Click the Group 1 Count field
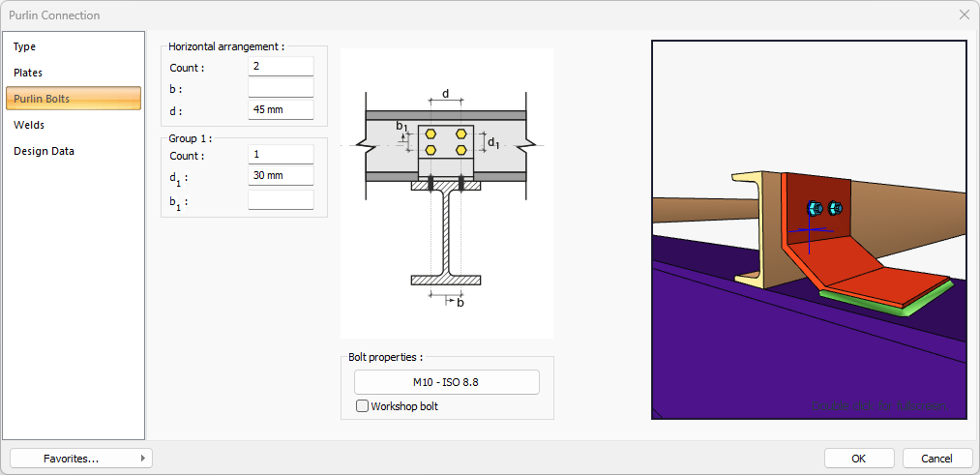Screen dimensions: 980x475 point(281,155)
